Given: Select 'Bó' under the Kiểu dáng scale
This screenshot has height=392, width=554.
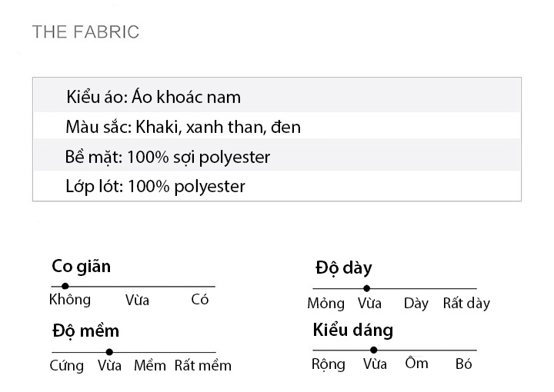Looking at the screenshot, I should click(x=463, y=364).
